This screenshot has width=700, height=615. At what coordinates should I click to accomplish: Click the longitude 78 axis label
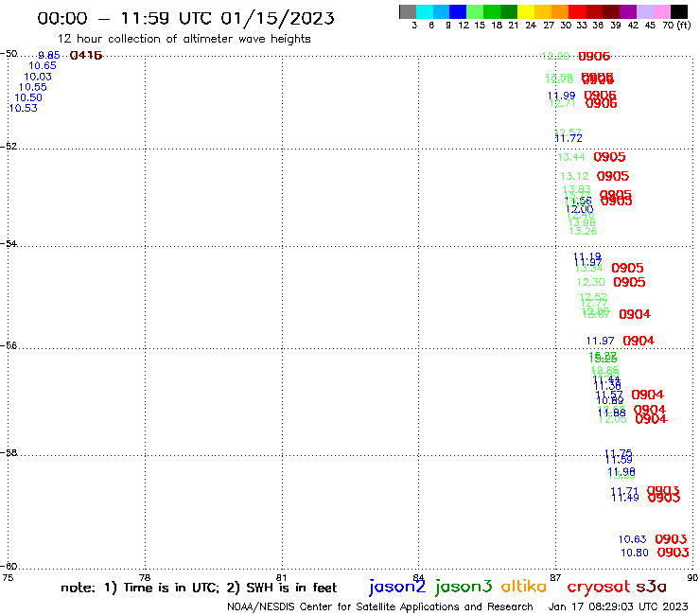pyautogui.click(x=145, y=577)
